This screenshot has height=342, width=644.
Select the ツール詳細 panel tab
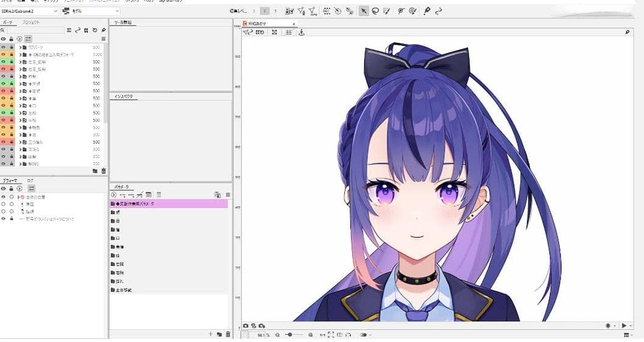coord(123,22)
